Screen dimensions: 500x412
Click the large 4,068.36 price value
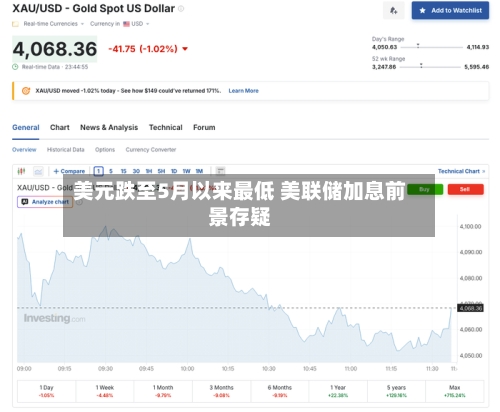[55, 49]
